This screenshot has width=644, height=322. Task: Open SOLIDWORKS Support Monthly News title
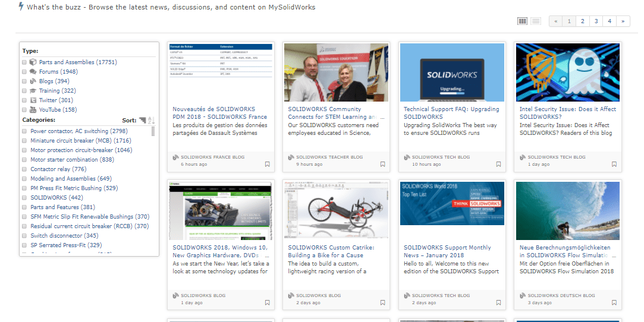pyautogui.click(x=447, y=251)
